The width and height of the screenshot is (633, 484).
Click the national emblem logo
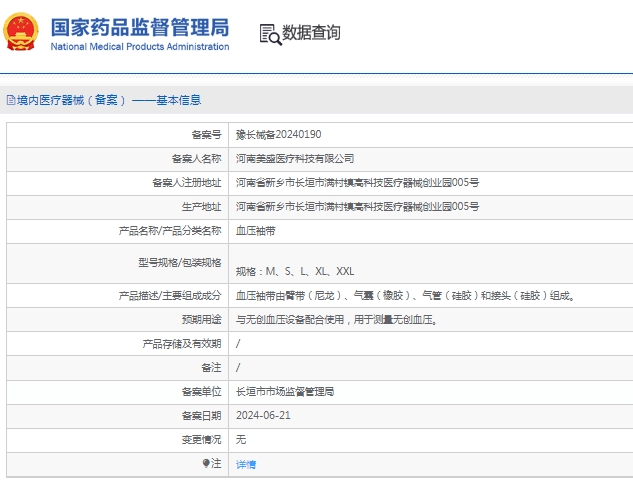21,31
